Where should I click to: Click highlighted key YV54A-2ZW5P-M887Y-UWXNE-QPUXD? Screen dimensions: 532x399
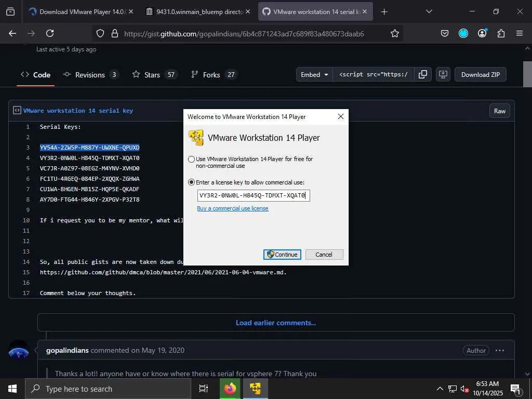(89, 148)
